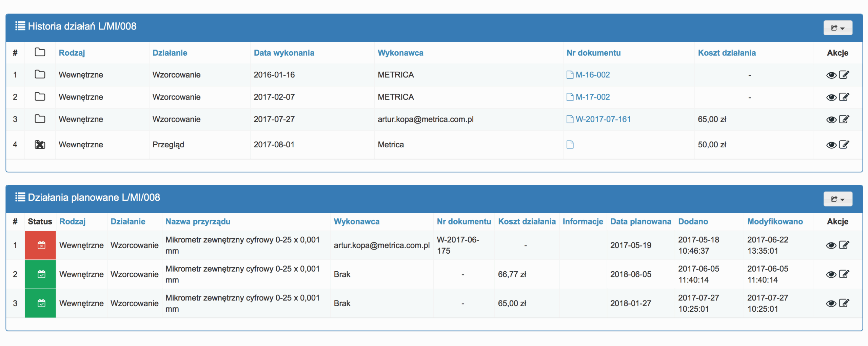Open folder icon in the M-17-002 row

(40, 97)
